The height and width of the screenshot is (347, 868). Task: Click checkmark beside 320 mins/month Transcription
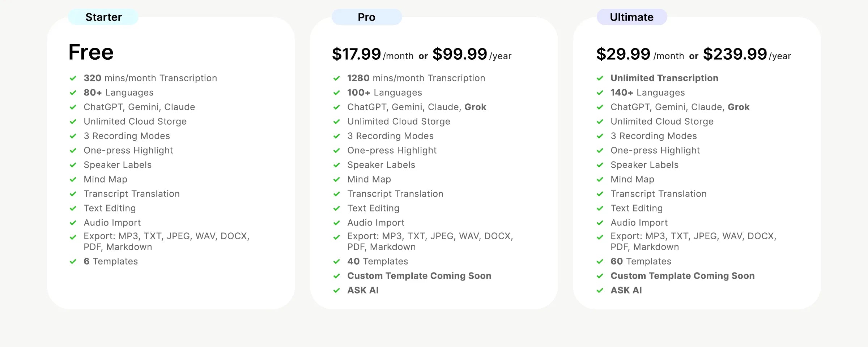73,78
